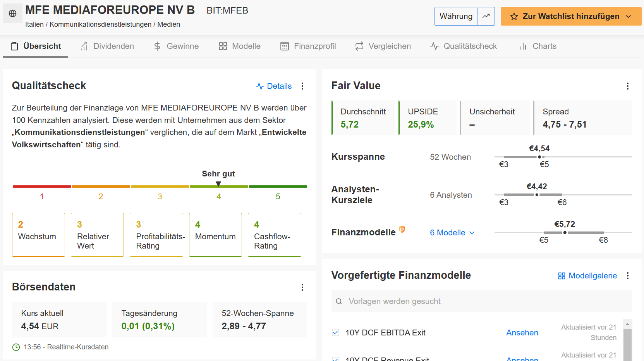This screenshot has height=361, width=644.
Task: Open Fair Value three-dot options menu
Action: 628,86
